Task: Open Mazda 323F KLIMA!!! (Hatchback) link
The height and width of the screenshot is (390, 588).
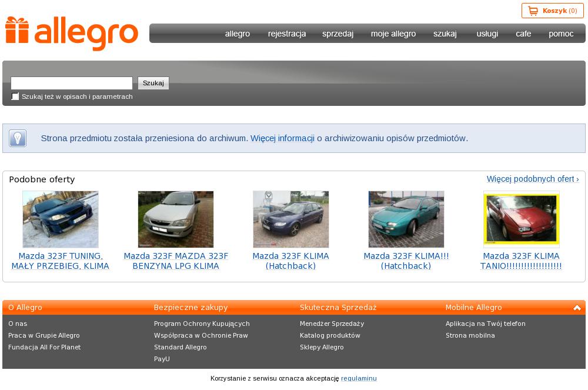Action: (x=406, y=261)
